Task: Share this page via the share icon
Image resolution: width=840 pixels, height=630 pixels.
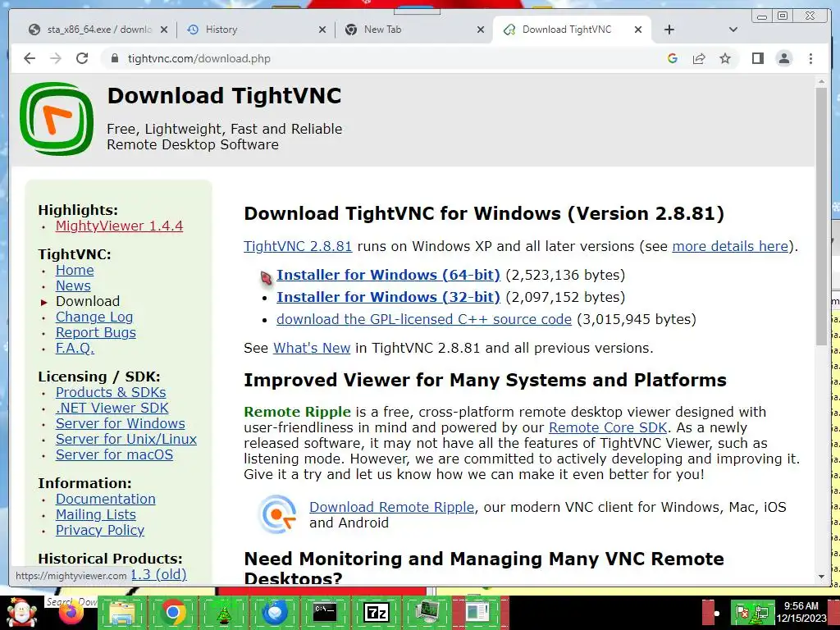Action: point(699,58)
